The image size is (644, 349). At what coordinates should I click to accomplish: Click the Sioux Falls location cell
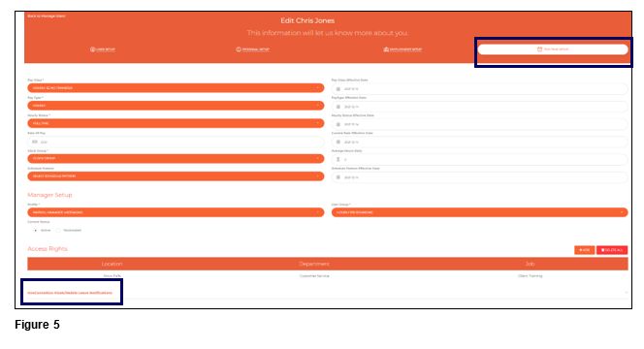[x=113, y=276]
